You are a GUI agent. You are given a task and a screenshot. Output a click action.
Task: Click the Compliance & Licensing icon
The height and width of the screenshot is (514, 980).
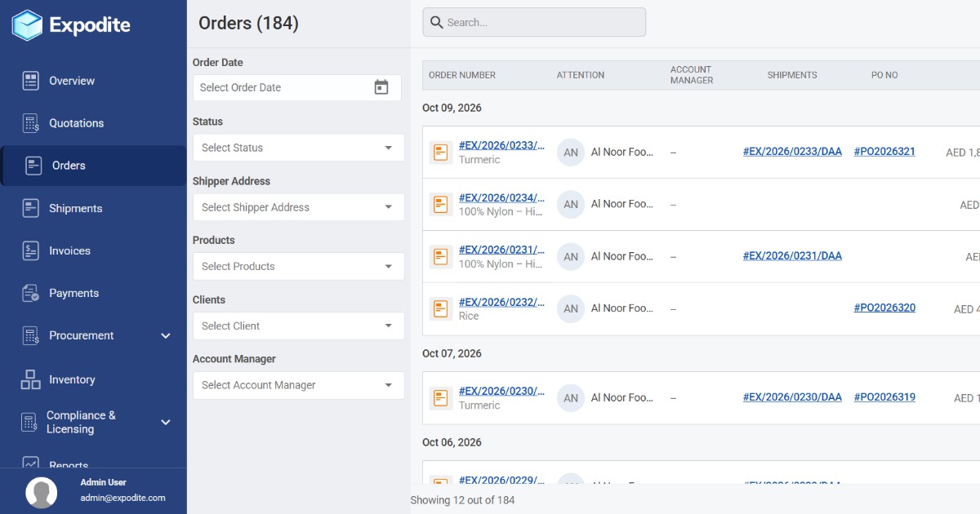click(29, 422)
